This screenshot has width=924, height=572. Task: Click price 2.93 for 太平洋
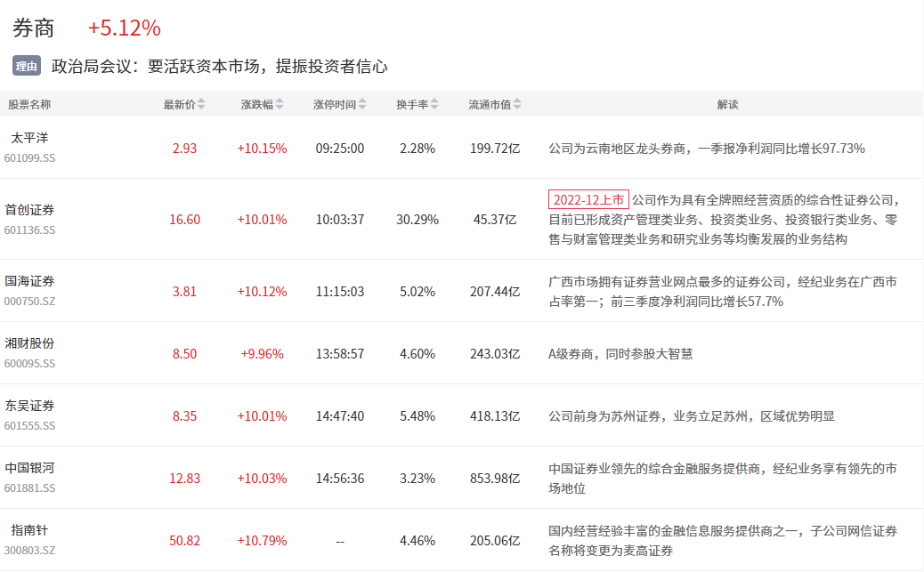[x=184, y=149]
